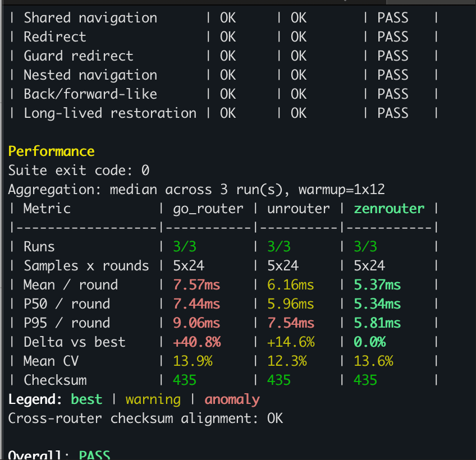Click the 'go_router' column header
Image resolution: width=476 pixels, height=460 pixels.
click(208, 209)
